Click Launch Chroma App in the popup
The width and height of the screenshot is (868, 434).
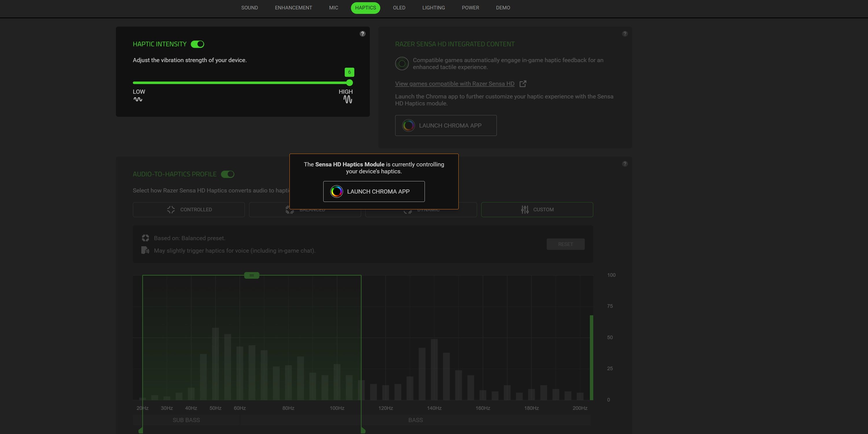(x=374, y=191)
